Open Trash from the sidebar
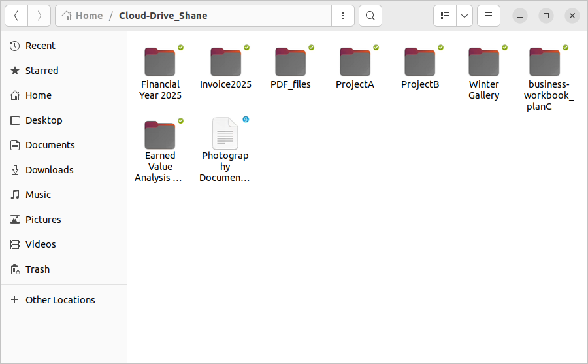 [x=37, y=269]
